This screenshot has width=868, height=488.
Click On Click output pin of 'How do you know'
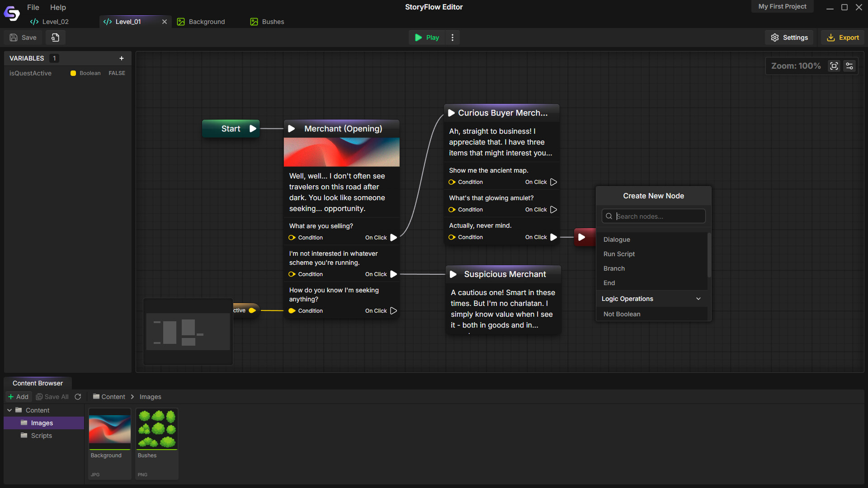point(393,311)
